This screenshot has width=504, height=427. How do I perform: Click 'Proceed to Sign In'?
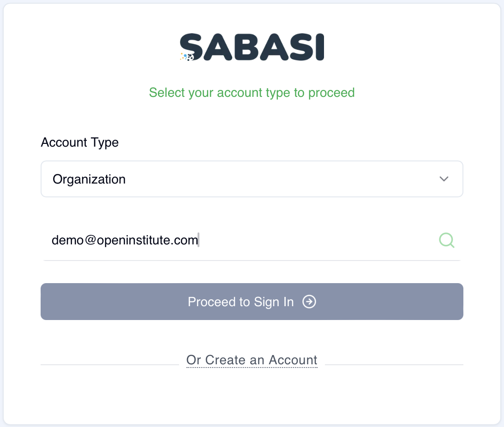pos(252,302)
